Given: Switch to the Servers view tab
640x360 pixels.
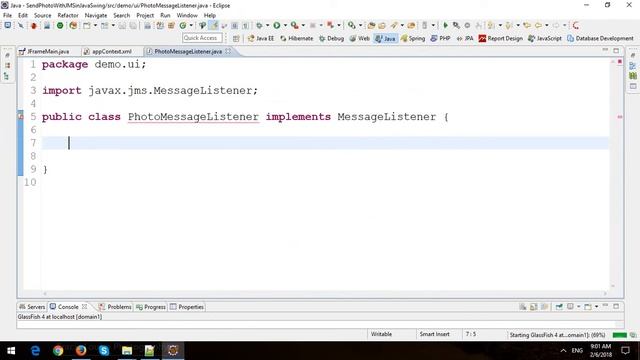Looking at the screenshot, I should tap(32, 307).
